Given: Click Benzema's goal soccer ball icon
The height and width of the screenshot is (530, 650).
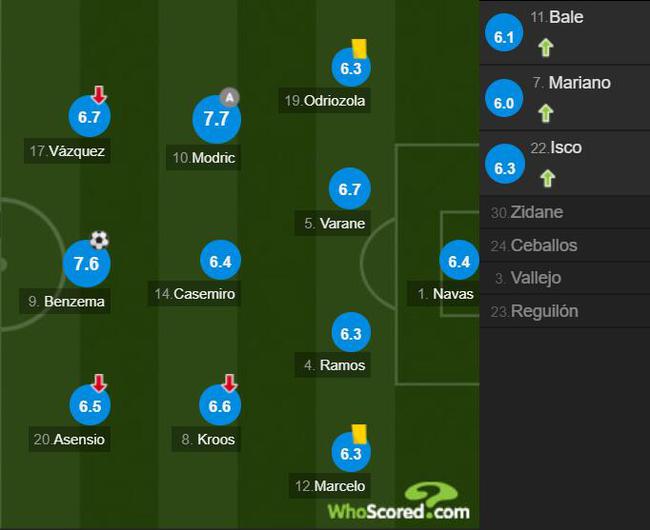Looking at the screenshot, I should pos(99,240).
